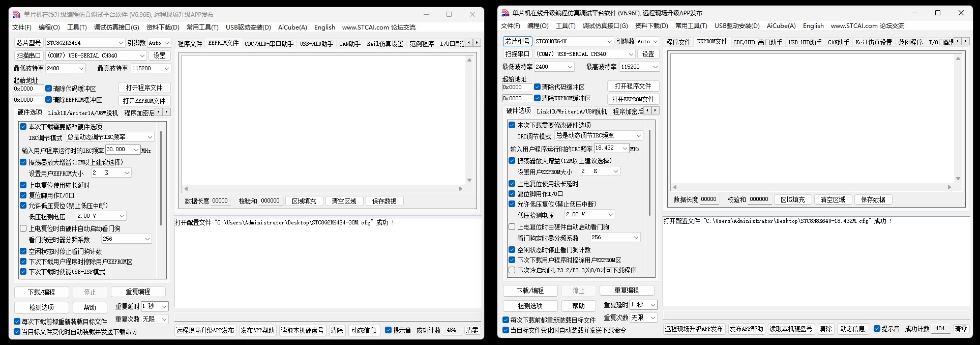Click 区域填充 button in left window
This screenshot has width=980, height=345.
304,201
